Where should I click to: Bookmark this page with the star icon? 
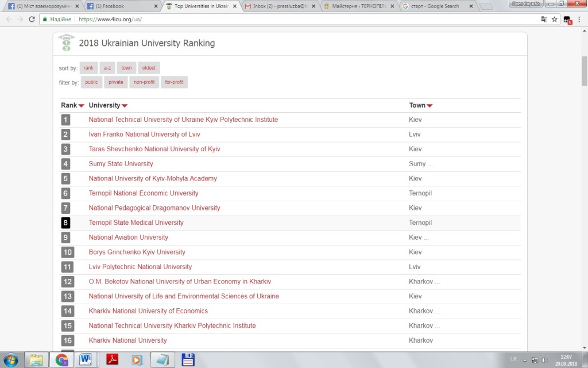[554, 19]
